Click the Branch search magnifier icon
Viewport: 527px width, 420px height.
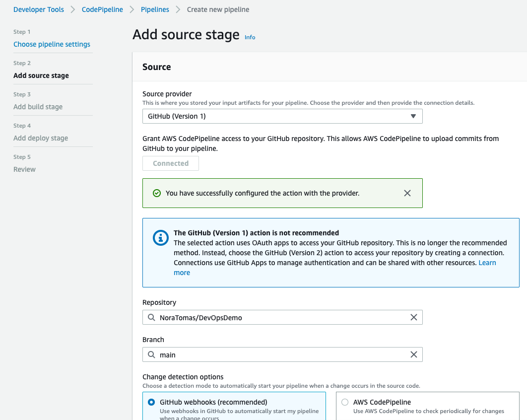[x=151, y=354]
